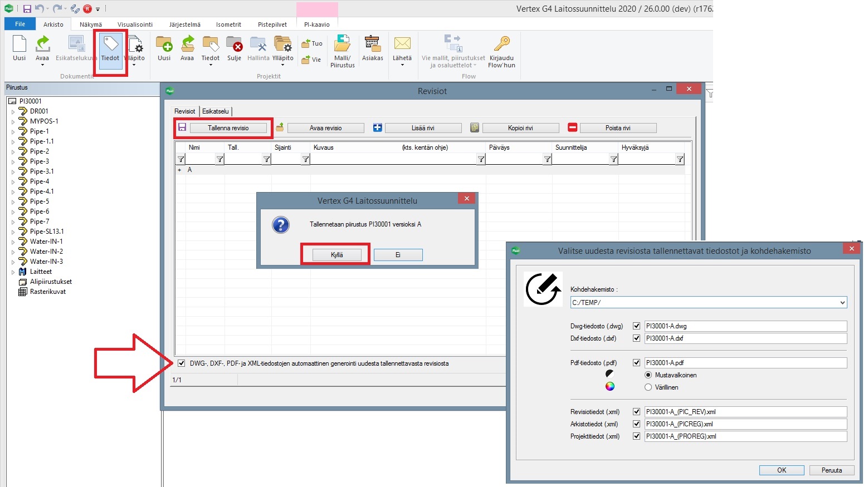Click the Kirjaudu Flow'hun key icon
The height and width of the screenshot is (487, 868).
pyautogui.click(x=501, y=45)
